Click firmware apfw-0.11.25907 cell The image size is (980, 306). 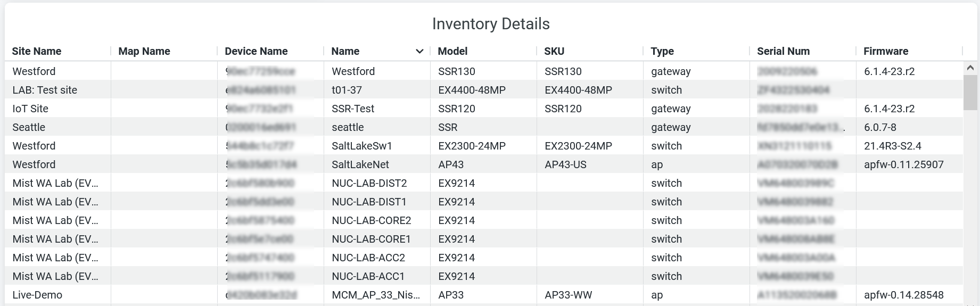(x=903, y=164)
